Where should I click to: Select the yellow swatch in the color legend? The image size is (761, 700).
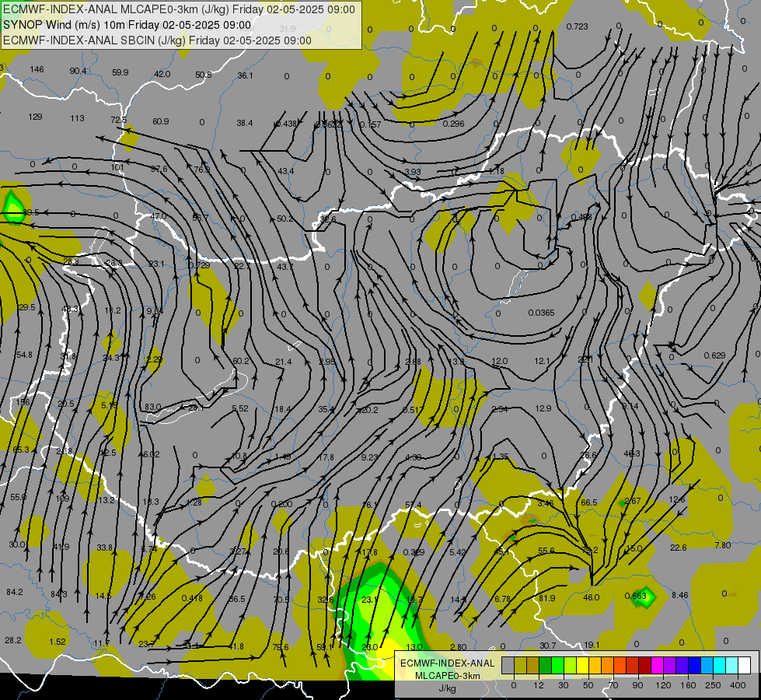click(x=583, y=665)
